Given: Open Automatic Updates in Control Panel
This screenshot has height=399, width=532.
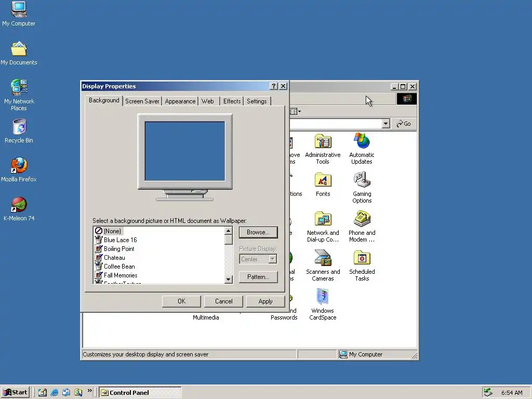Looking at the screenshot, I should tap(362, 149).
